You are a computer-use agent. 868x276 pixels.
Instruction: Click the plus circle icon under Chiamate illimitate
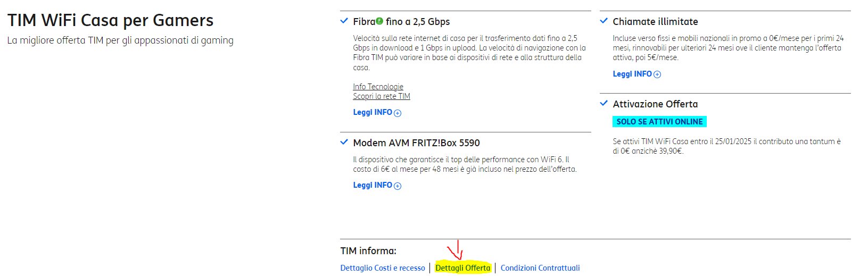(x=657, y=74)
